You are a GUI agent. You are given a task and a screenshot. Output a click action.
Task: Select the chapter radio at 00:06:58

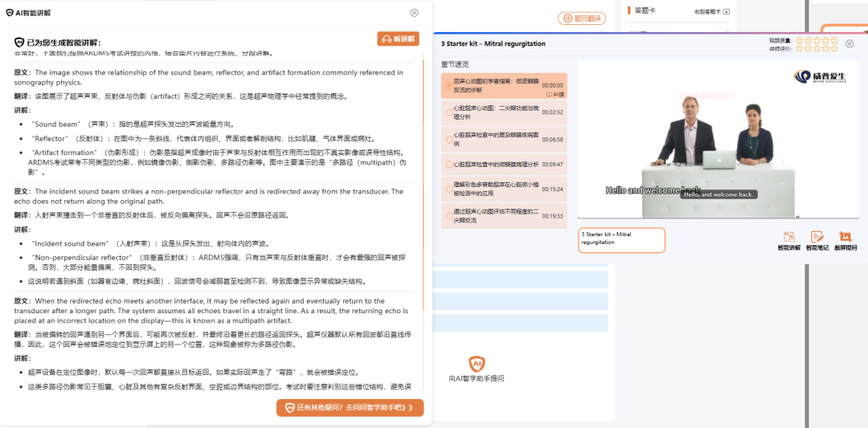(x=449, y=140)
